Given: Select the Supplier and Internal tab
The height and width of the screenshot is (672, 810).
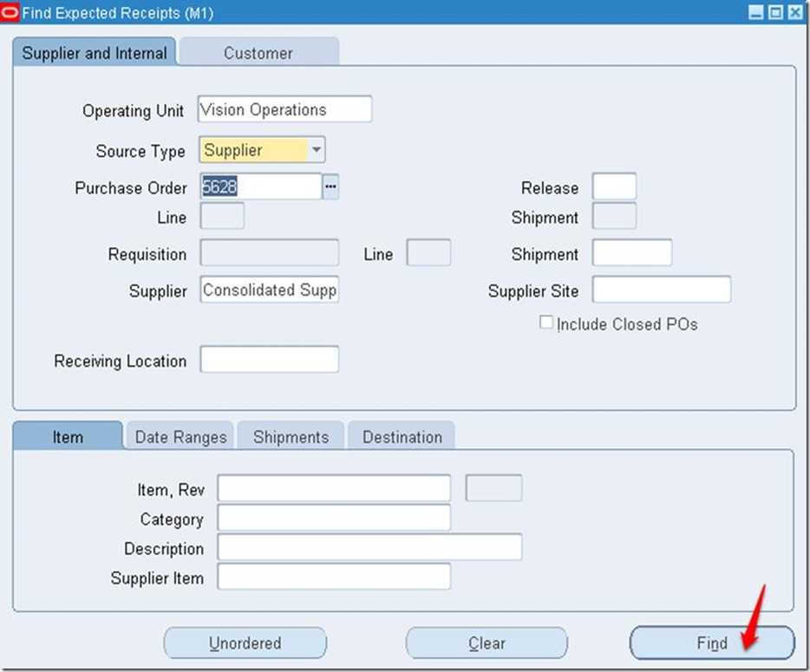Looking at the screenshot, I should [x=94, y=53].
